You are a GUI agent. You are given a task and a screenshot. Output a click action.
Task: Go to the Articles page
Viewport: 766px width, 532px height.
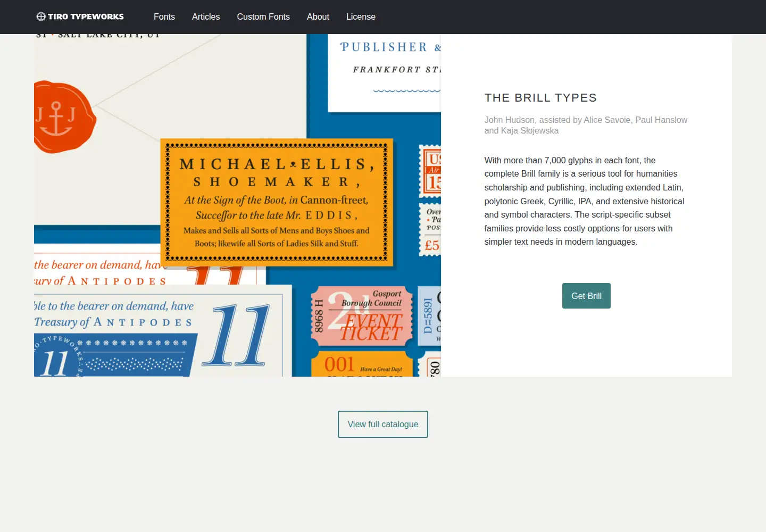point(206,17)
